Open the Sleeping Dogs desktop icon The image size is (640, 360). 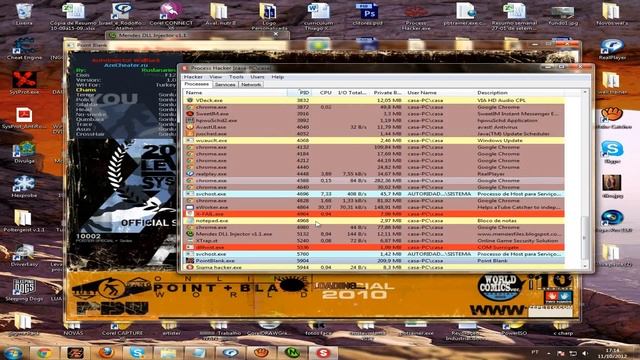coord(24,290)
